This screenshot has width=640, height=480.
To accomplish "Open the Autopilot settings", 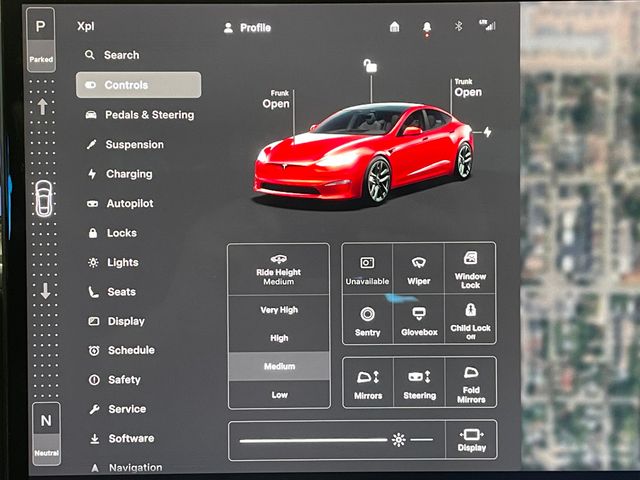I will [x=120, y=203].
